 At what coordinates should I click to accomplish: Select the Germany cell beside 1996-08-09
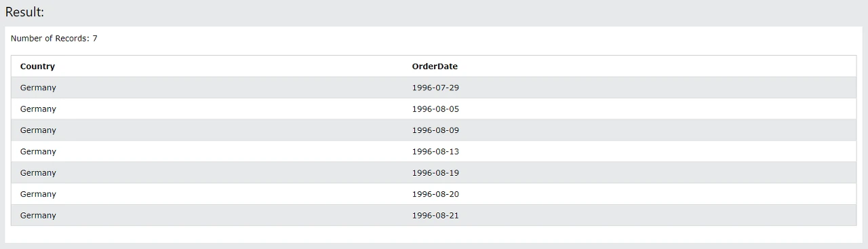tap(38, 130)
